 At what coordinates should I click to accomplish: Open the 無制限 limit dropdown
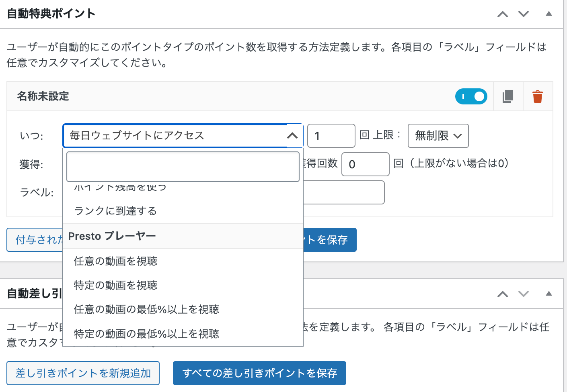(438, 136)
